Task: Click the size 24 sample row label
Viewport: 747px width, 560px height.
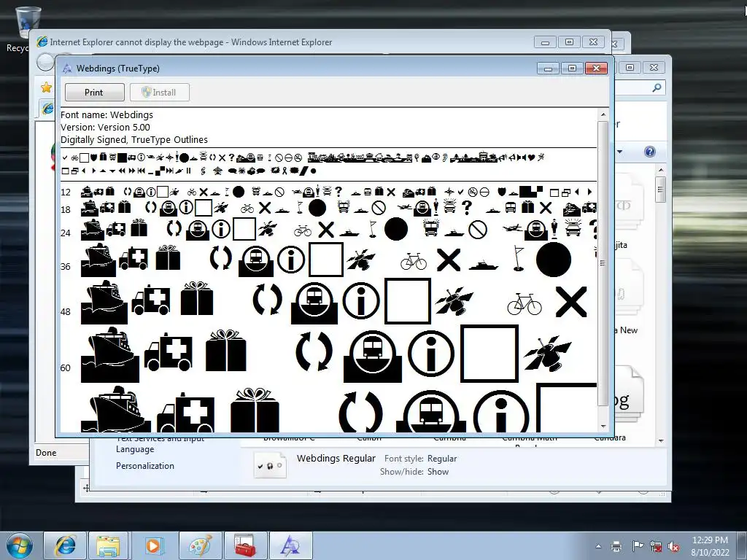Action: pyautogui.click(x=65, y=233)
